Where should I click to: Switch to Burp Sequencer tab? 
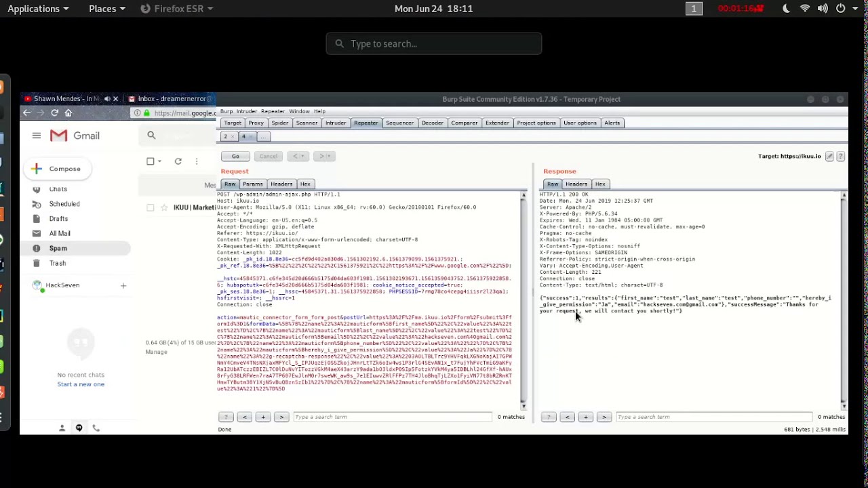[399, 123]
